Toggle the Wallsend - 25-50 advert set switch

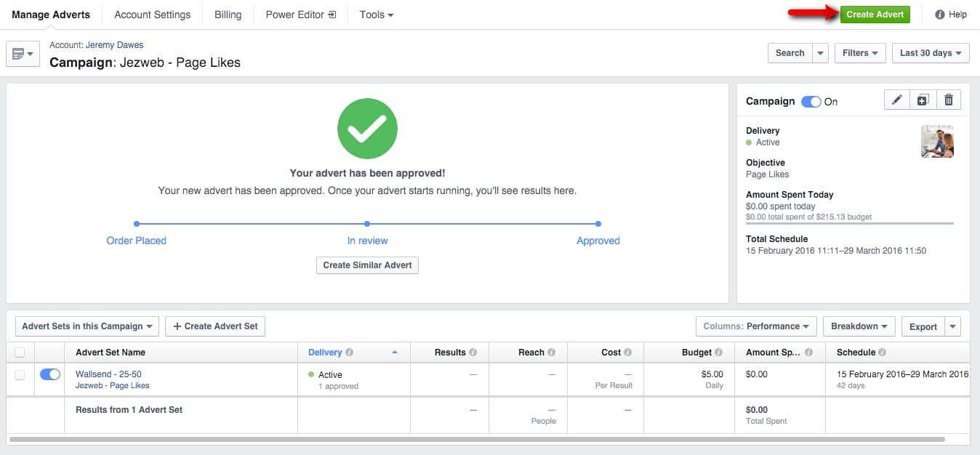[50, 374]
